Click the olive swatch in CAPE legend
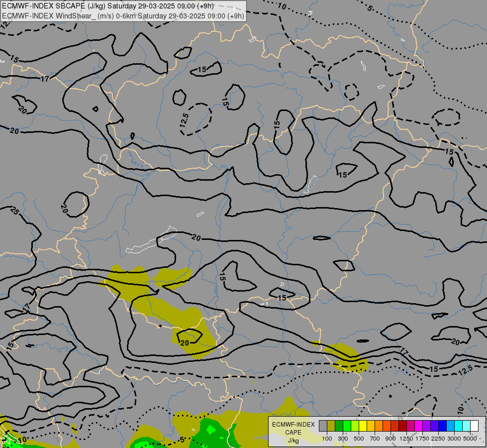 coord(331,426)
